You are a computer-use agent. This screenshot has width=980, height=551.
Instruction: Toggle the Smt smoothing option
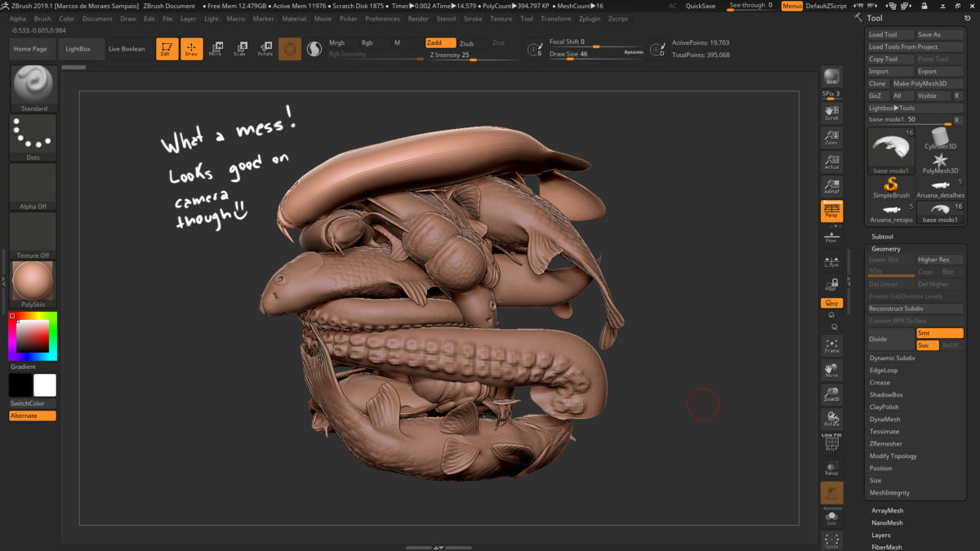(939, 333)
